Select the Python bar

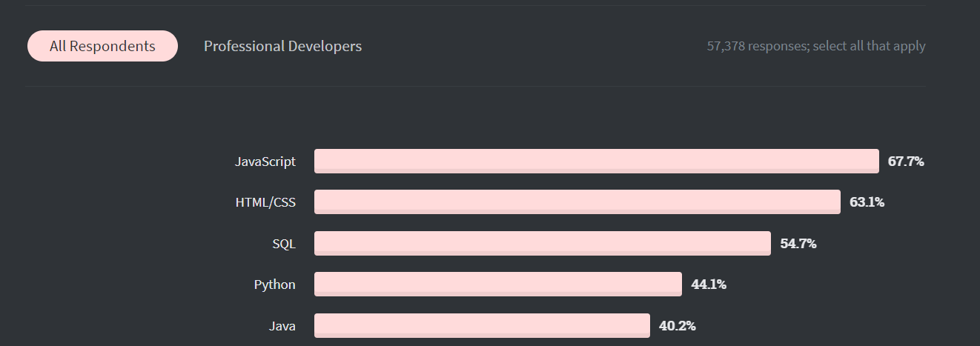498,285
